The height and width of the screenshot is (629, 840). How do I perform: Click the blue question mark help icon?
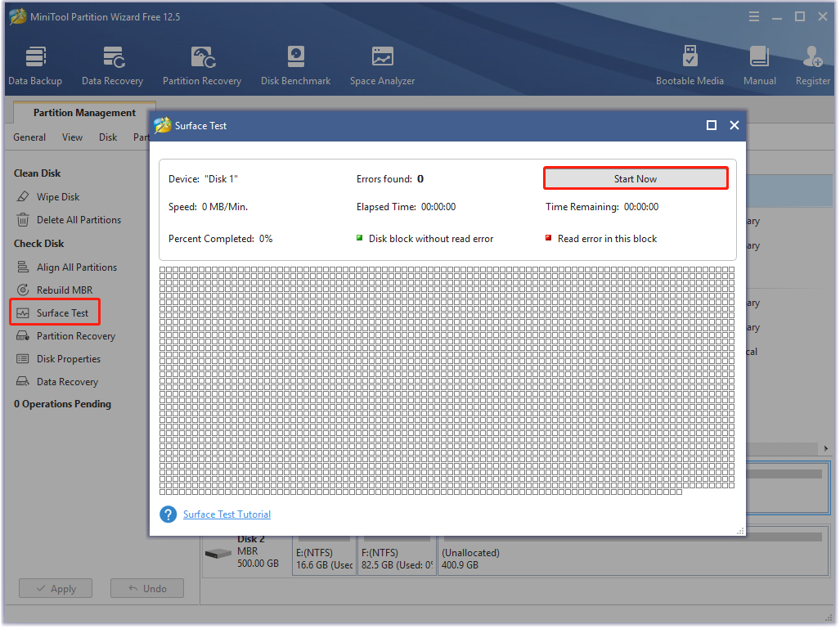(x=168, y=514)
